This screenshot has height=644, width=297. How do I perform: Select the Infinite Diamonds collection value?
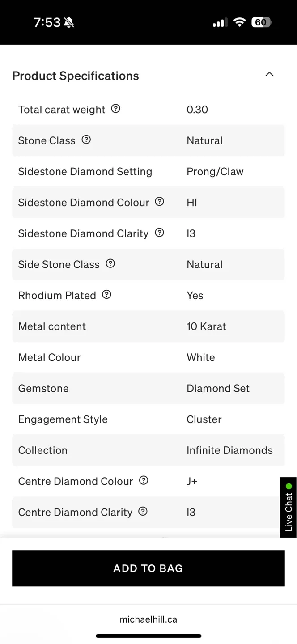(229, 450)
